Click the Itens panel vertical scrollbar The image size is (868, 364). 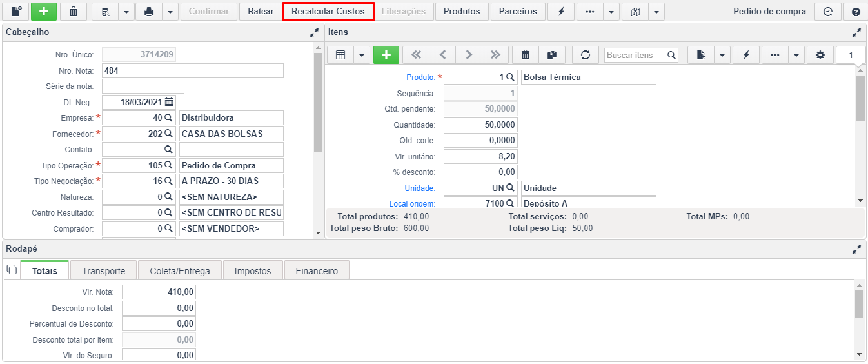click(861, 98)
